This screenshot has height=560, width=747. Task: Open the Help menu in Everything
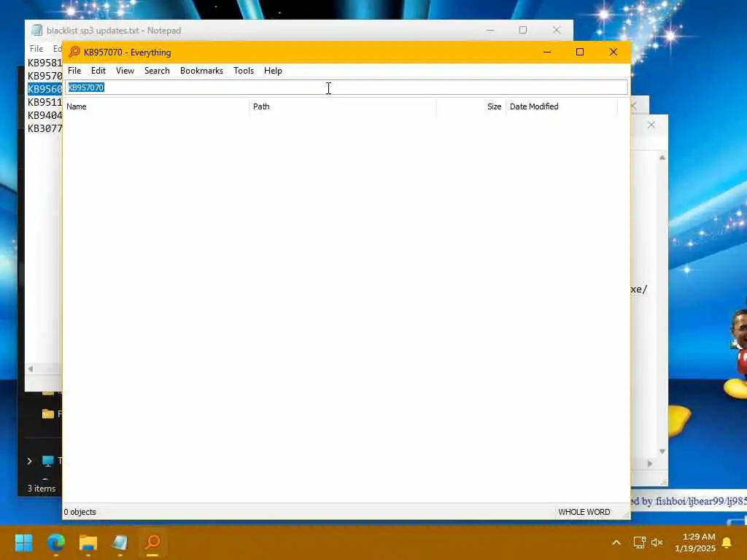click(273, 71)
